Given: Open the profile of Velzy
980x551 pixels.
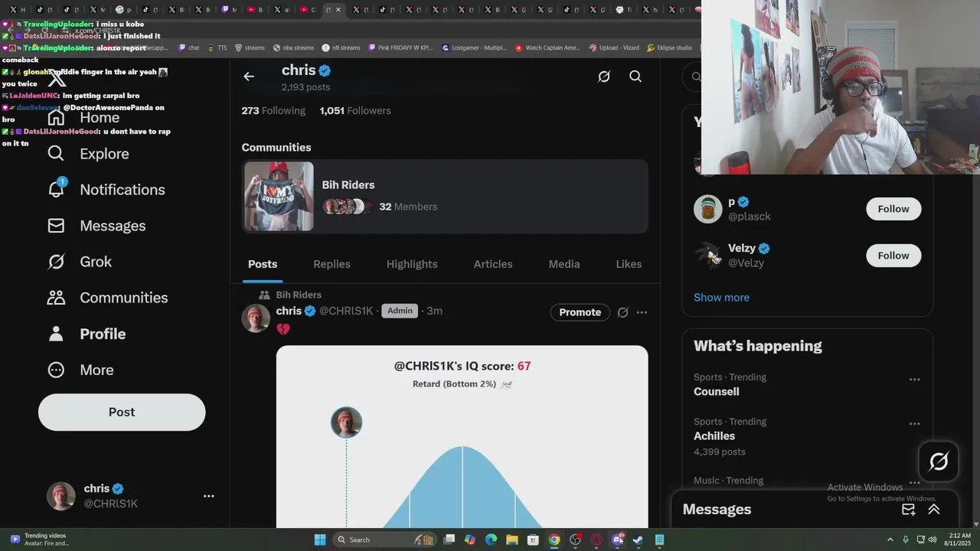Looking at the screenshot, I should (x=741, y=248).
